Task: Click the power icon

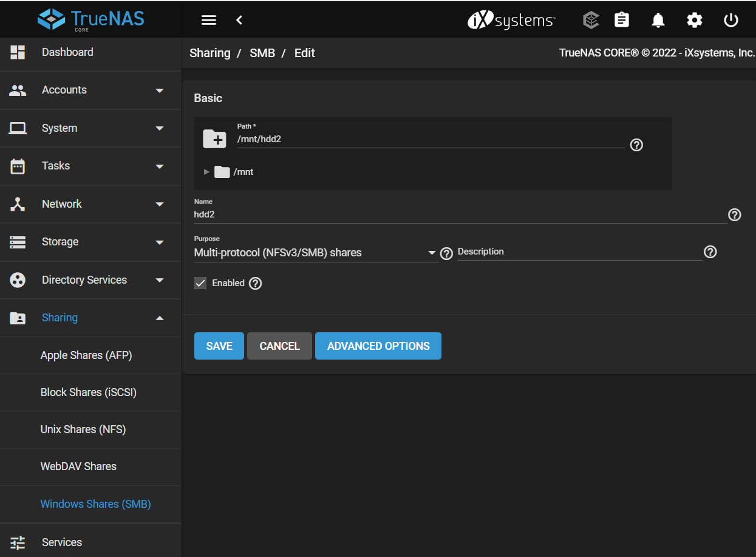Action: coord(731,20)
